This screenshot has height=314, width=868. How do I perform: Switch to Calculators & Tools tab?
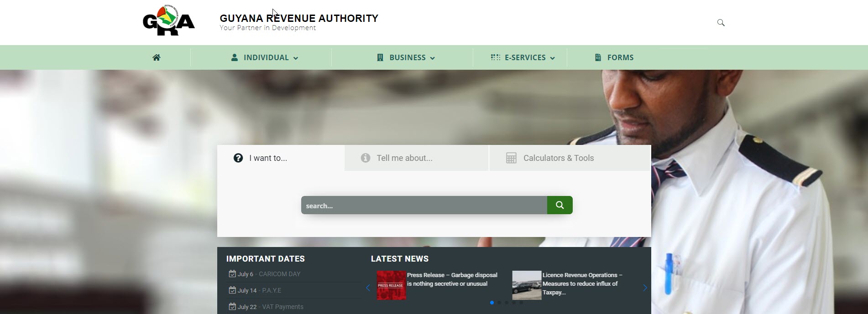pyautogui.click(x=558, y=158)
